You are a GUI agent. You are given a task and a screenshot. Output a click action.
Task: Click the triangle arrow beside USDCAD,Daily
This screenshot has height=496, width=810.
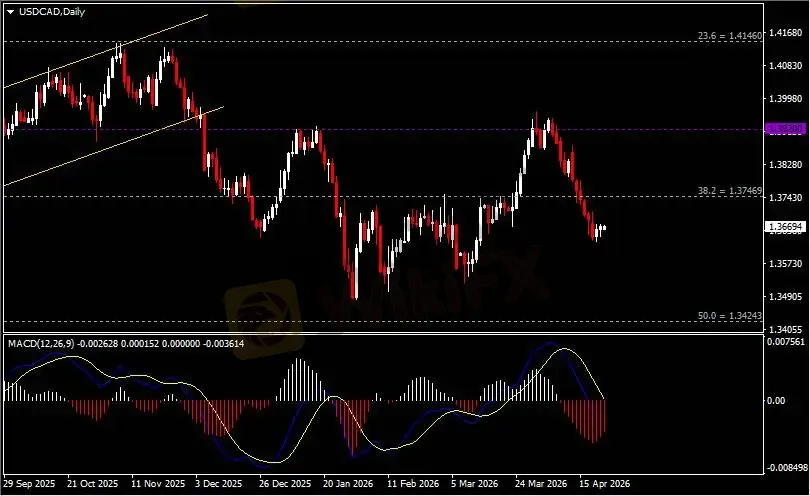coord(10,12)
